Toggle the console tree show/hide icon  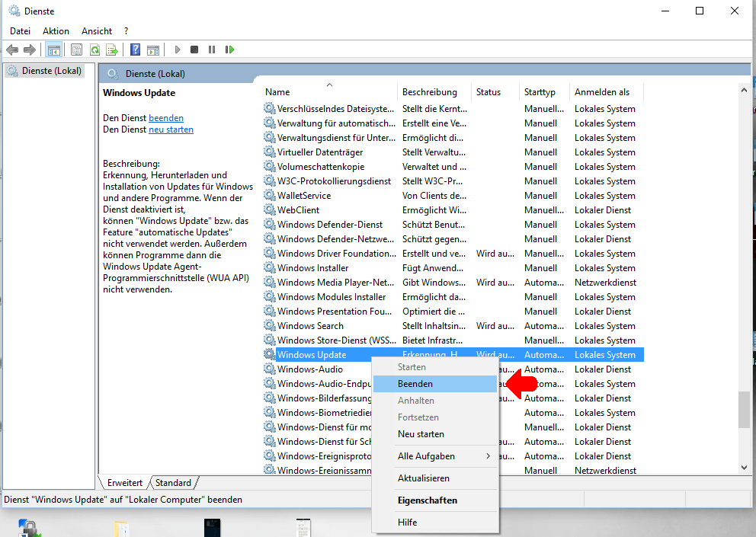coord(54,50)
